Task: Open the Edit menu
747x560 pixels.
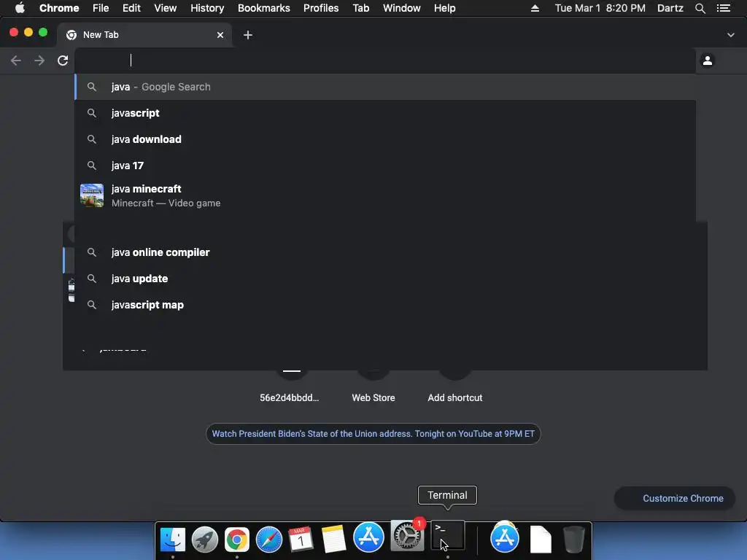Action: click(131, 8)
